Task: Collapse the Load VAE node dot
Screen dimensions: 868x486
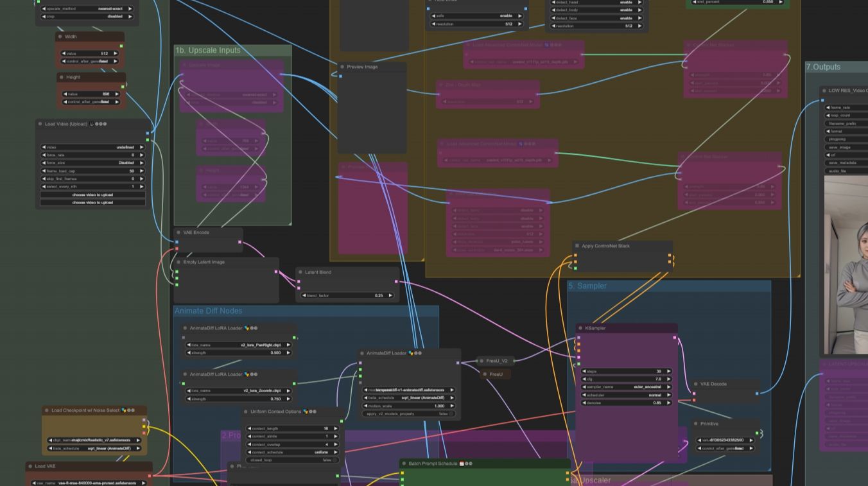Action: (30, 466)
